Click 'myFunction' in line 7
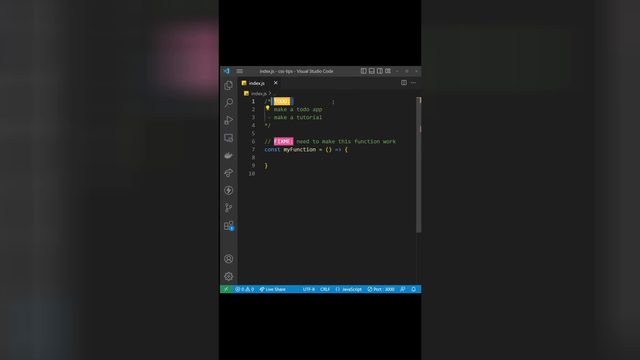The height and width of the screenshot is (360, 640). (x=300, y=150)
